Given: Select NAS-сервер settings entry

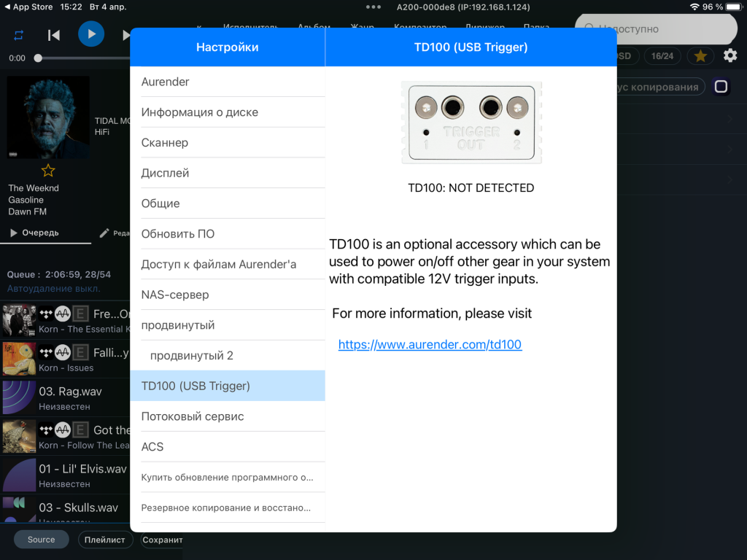Looking at the screenshot, I should (x=228, y=295).
